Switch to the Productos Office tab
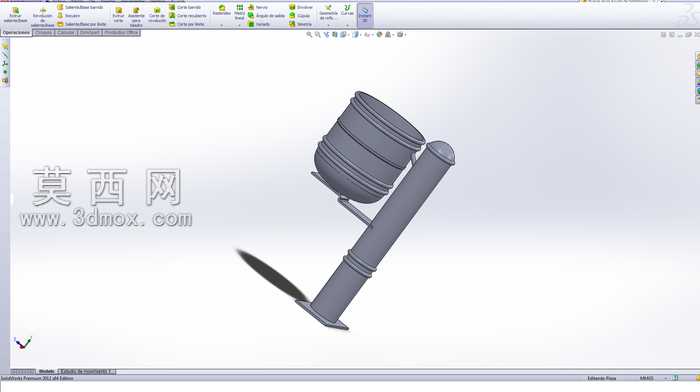700x392 pixels. (121, 33)
